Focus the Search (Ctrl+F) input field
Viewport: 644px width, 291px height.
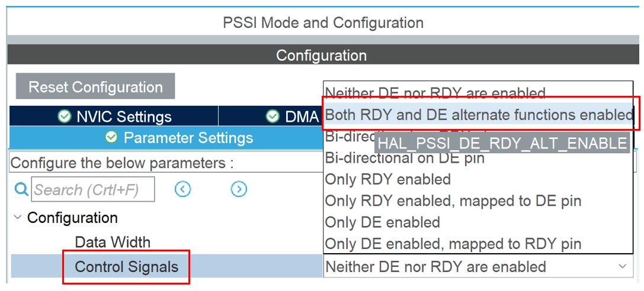(x=93, y=189)
